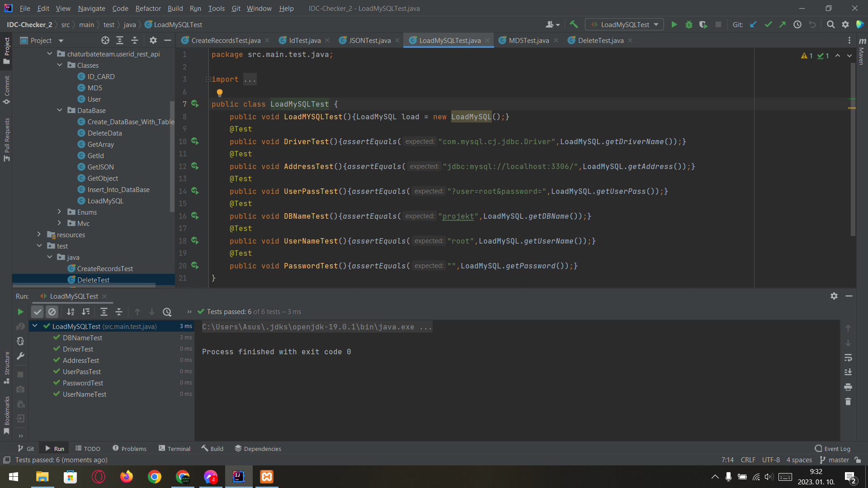The height and width of the screenshot is (488, 868).
Task: Click the master git branch widget
Action: click(834, 460)
